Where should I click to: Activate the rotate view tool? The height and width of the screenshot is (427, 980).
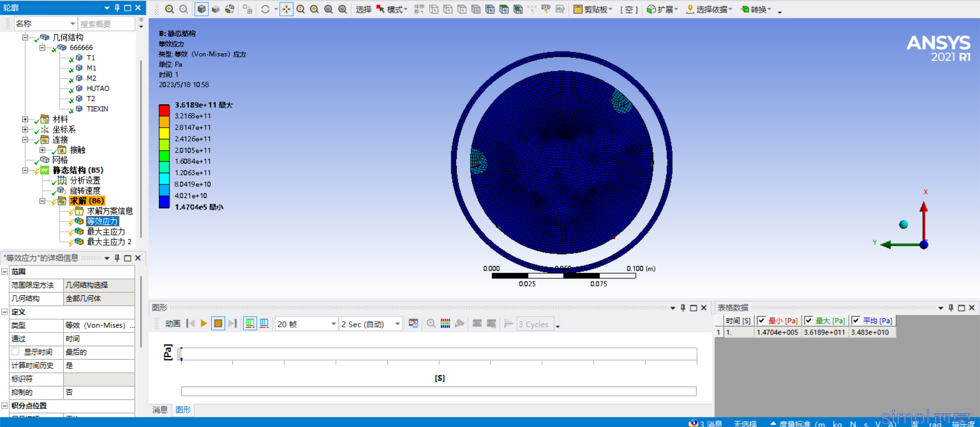coord(265,9)
